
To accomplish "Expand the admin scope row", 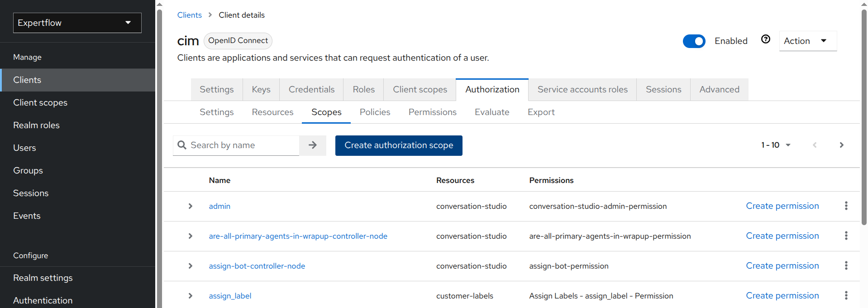I will click(x=191, y=206).
